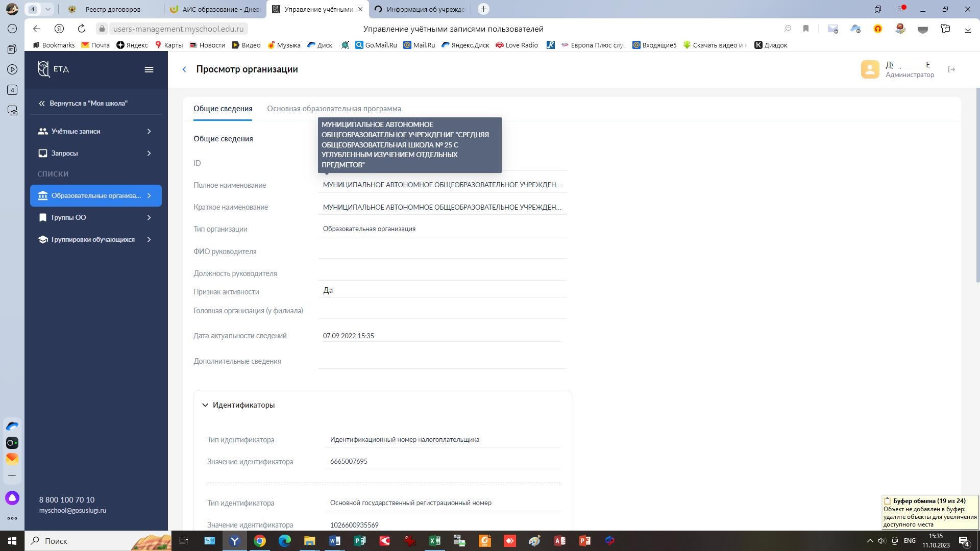
Task: Switch to Основная образовательная программа tab
Action: tap(334, 109)
